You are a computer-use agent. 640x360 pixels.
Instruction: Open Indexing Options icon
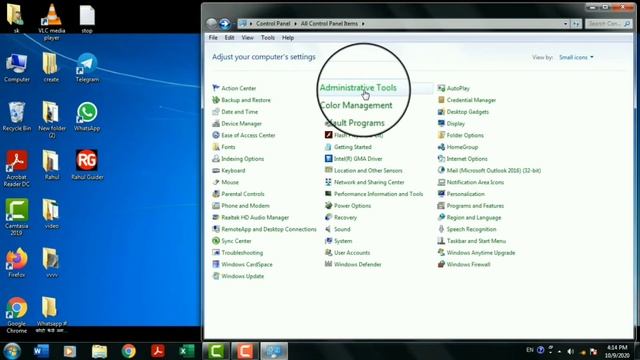click(216, 159)
